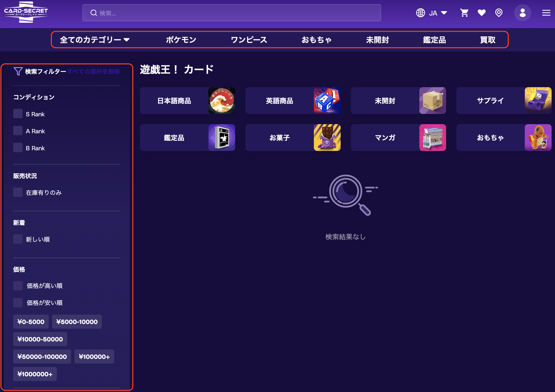This screenshot has height=392, width=555.
Task: Select the ¥0-5000 price range
Action: (31, 322)
